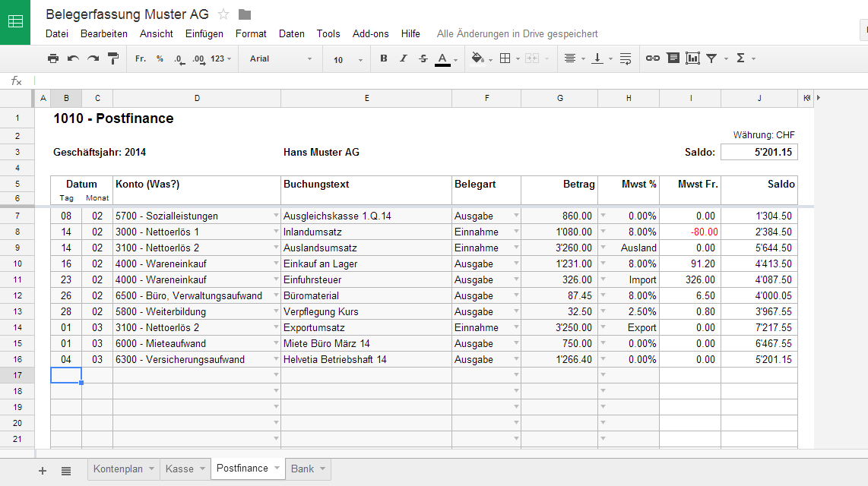This screenshot has width=868, height=486.
Task: Show the all sheets list button
Action: (66, 471)
